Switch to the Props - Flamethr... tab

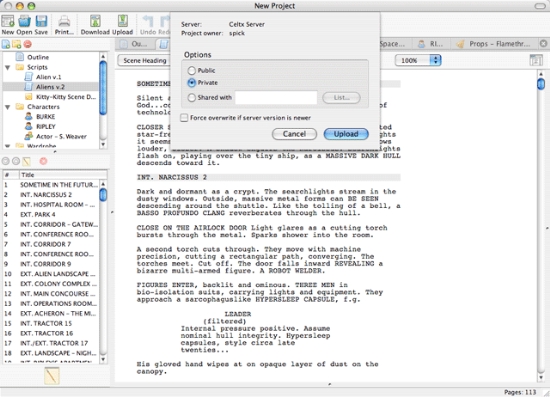coord(494,44)
